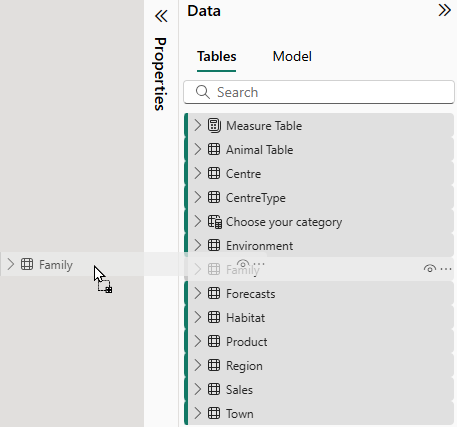Expand the Measure Table chevron
Image resolution: width=457 pixels, height=427 pixels.
pyautogui.click(x=198, y=126)
